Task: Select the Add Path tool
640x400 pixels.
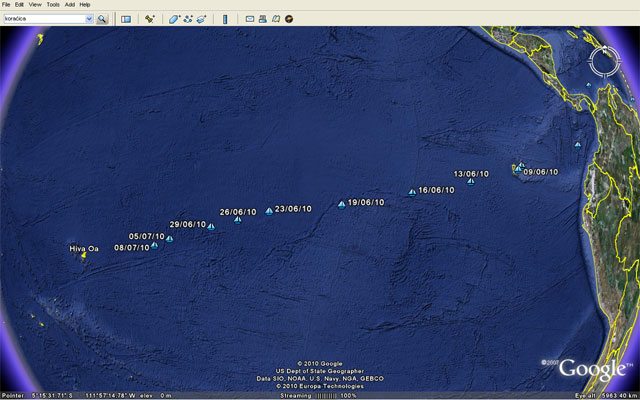Action: 188,19
